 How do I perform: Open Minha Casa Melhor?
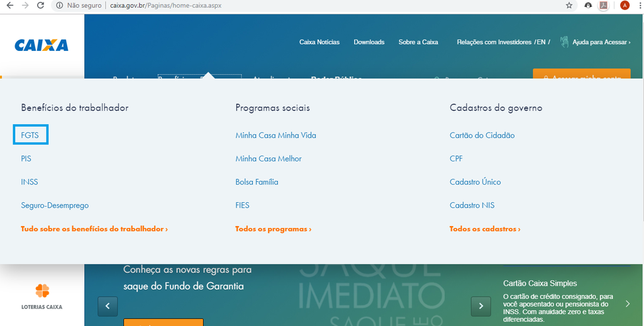click(269, 159)
